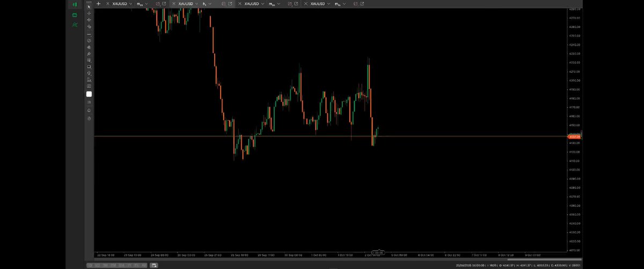Close the third XAUUSD tab

[239, 4]
